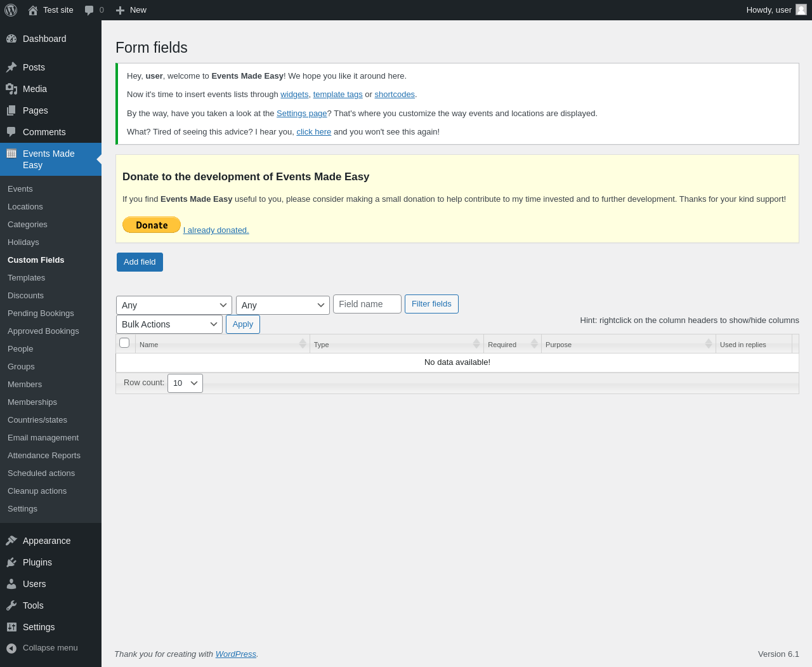Click the Comments speech bubble sidebar icon
Image resolution: width=812 pixels, height=667 pixels.
coord(11,132)
